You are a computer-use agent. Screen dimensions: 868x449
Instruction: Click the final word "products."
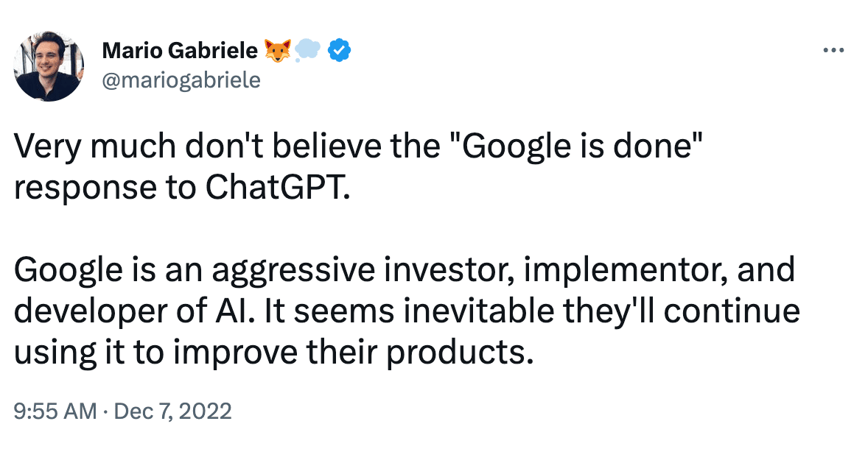coord(460,353)
